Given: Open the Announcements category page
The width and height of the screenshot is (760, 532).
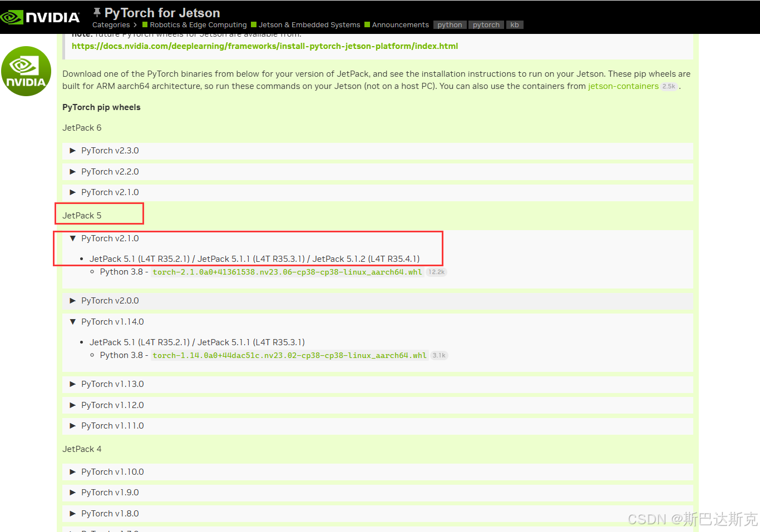Looking at the screenshot, I should (x=400, y=24).
